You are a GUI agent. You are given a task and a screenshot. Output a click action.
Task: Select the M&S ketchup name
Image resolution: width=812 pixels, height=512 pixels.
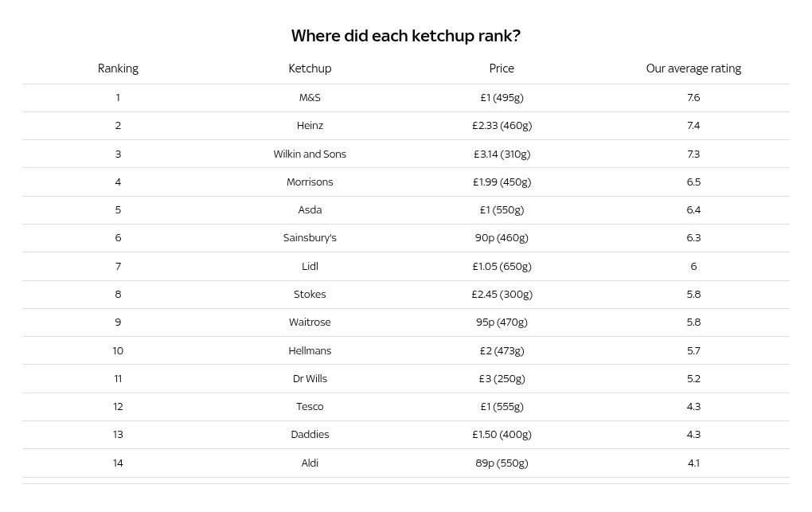click(310, 97)
